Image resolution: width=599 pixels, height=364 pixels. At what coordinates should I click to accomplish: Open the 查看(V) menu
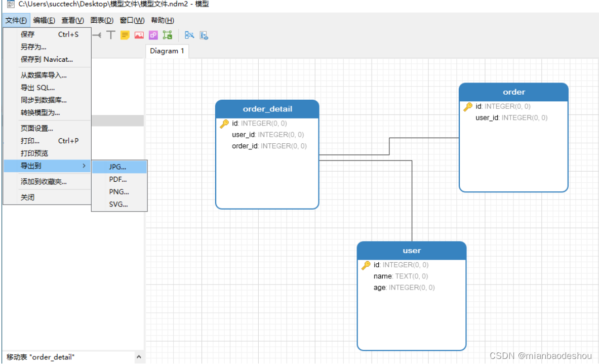coord(72,20)
